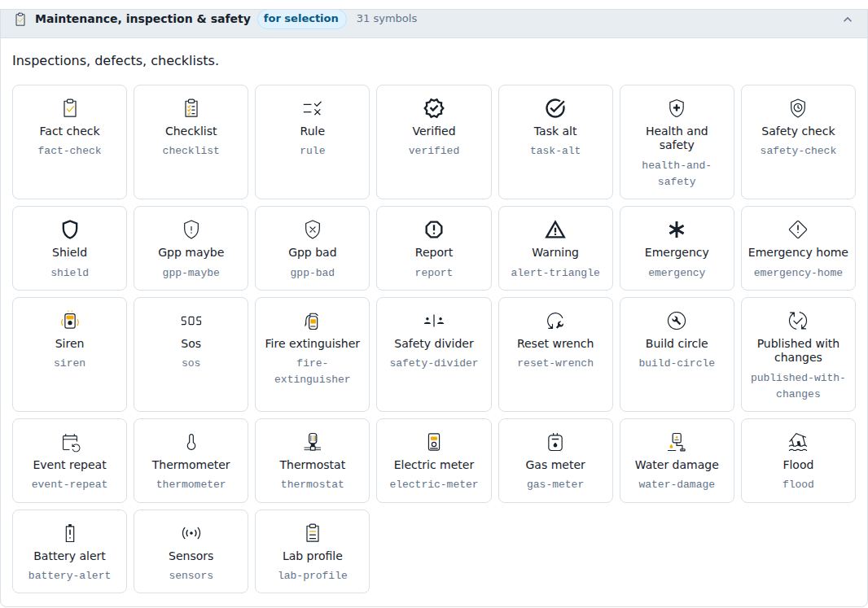Screen dimensions: 868x608
Task: Click the 'Maintenance, inspection & safety' heading
Action: coord(142,19)
